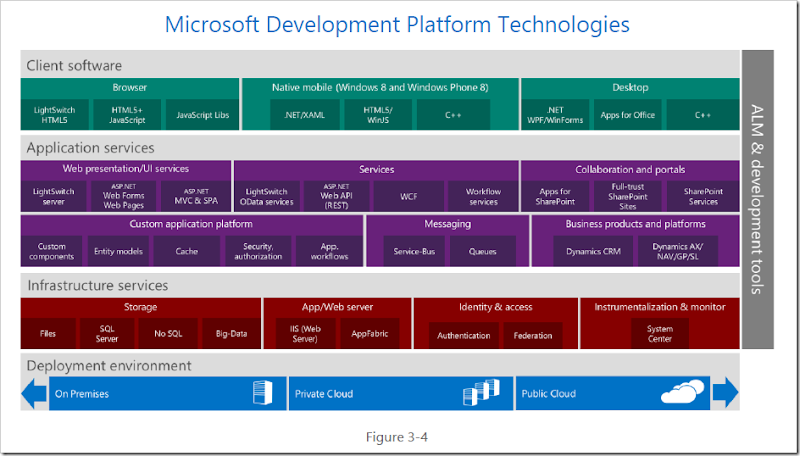Click the Figure 3-4 caption

396,437
